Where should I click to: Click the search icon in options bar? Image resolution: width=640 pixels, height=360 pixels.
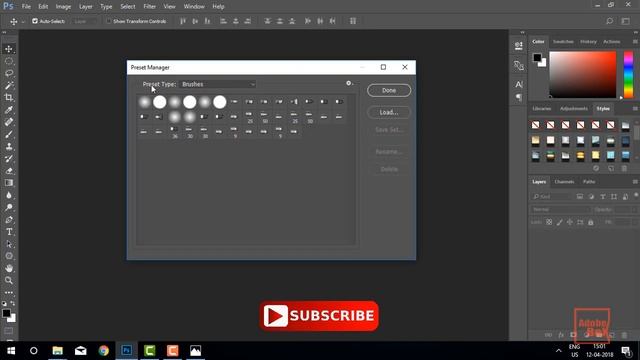[609, 21]
